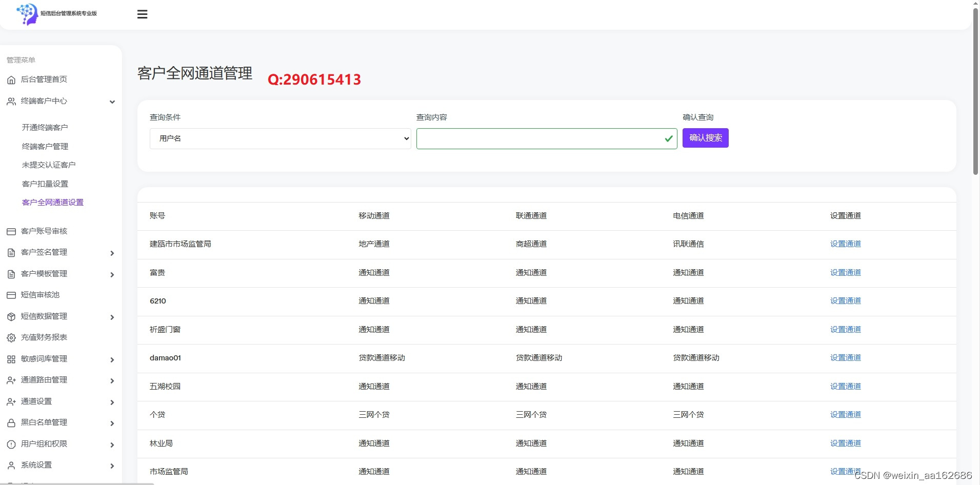Click the user-plus icon beside 通道路由管理
The image size is (980, 485).
[11, 380]
